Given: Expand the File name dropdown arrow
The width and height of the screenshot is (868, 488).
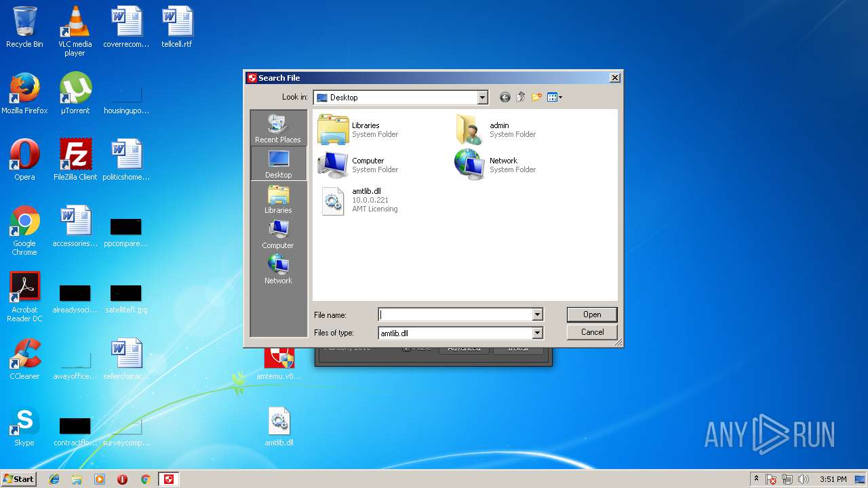Looking at the screenshot, I should point(537,314).
